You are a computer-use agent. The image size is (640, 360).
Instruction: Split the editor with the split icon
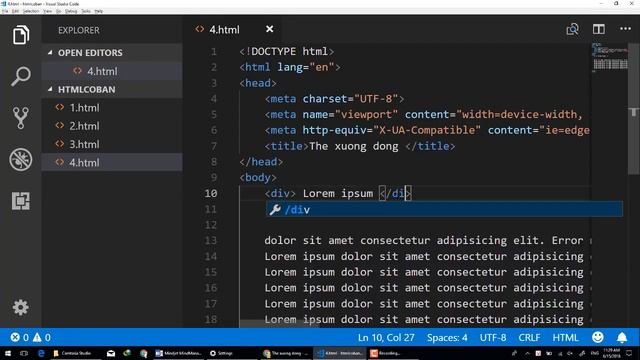(x=599, y=29)
